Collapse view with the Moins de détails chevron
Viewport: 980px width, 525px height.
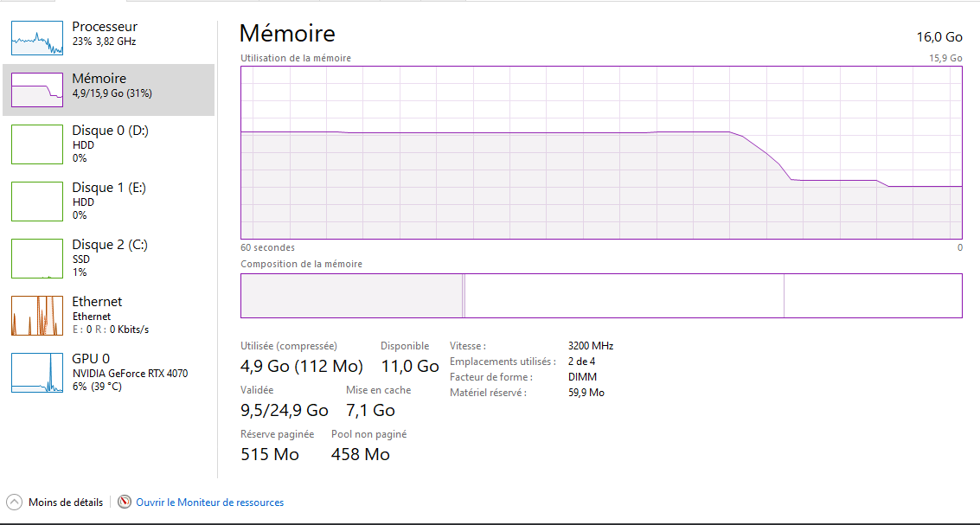(14, 502)
